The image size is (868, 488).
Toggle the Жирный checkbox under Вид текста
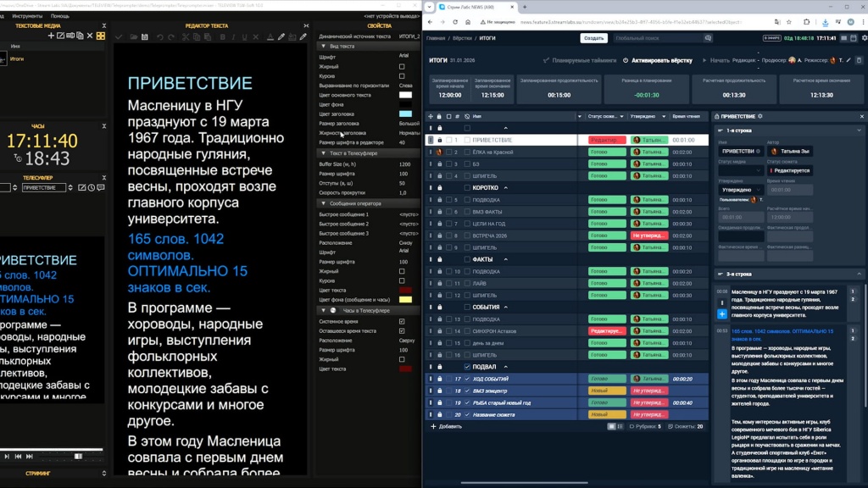402,65
